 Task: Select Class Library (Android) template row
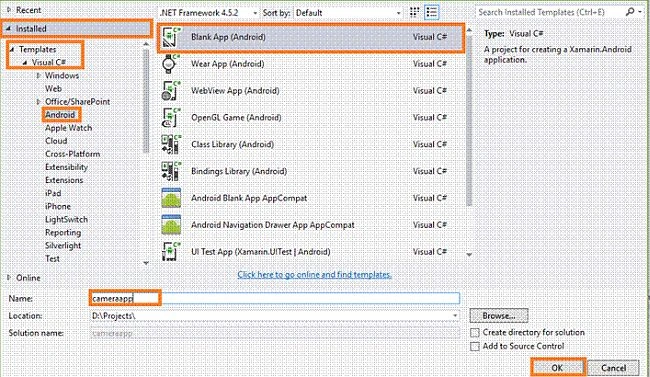click(x=311, y=144)
